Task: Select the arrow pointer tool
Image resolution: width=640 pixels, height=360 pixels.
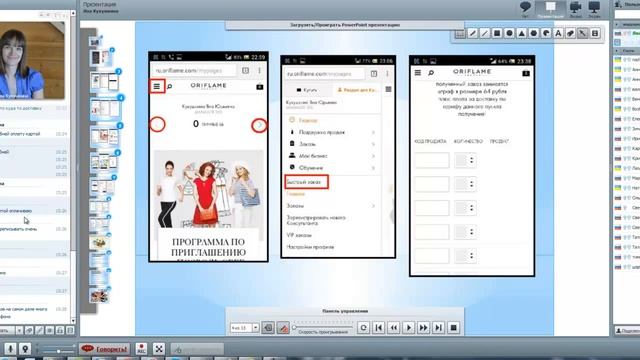Action: point(582,33)
